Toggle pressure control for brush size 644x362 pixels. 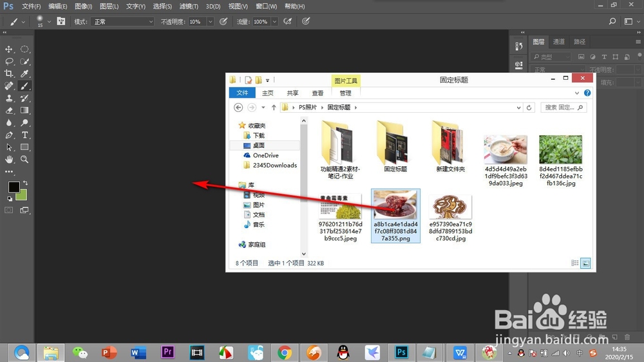pos(305,21)
